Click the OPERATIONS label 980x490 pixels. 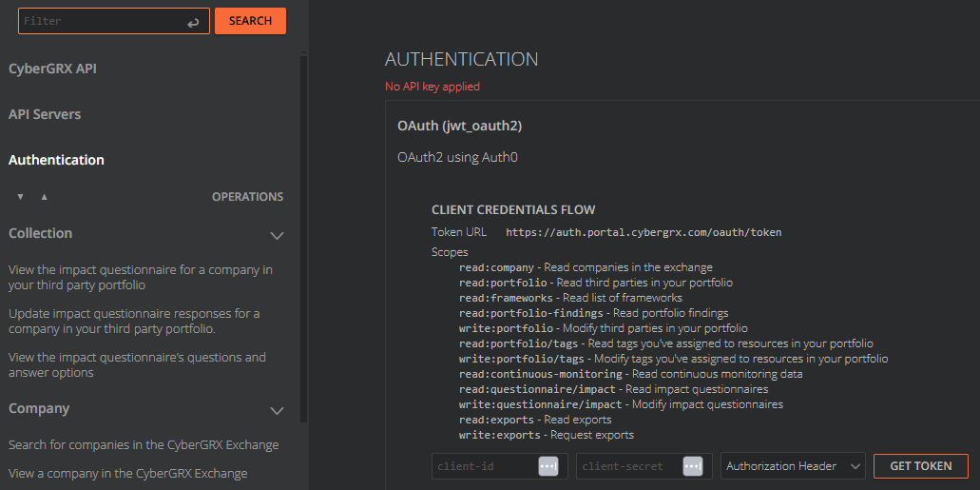pyautogui.click(x=247, y=197)
